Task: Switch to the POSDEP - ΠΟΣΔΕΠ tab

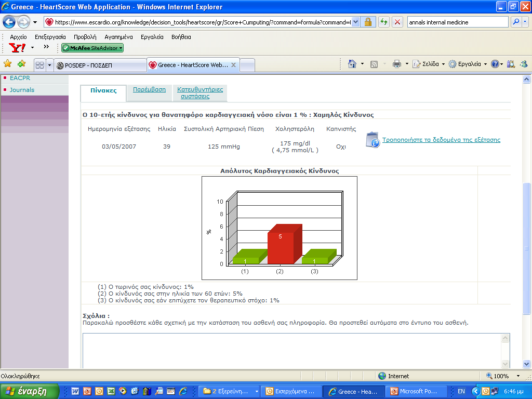Action: (x=100, y=65)
